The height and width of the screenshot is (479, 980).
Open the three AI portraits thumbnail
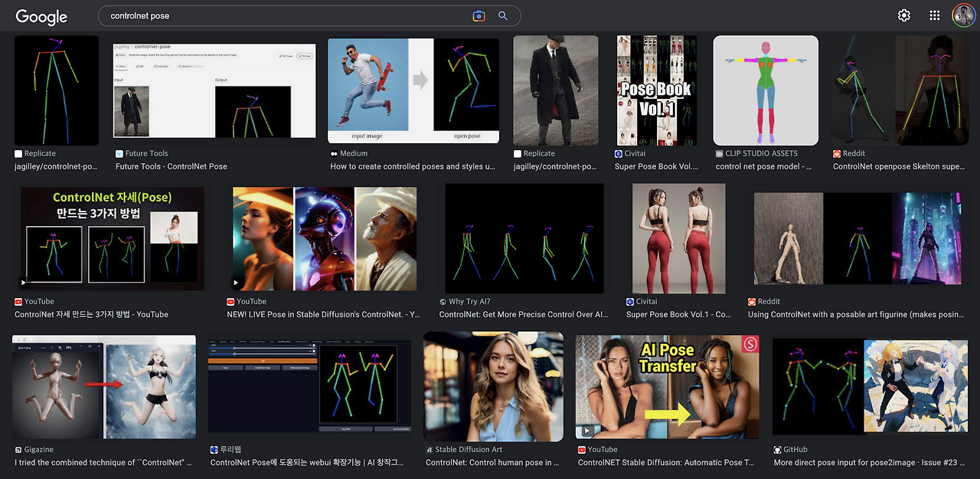tap(325, 238)
